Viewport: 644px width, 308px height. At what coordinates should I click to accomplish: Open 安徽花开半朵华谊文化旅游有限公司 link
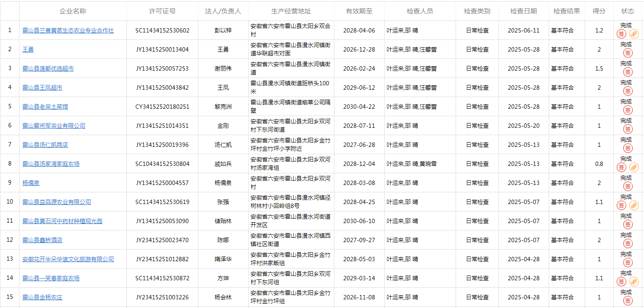(68, 259)
